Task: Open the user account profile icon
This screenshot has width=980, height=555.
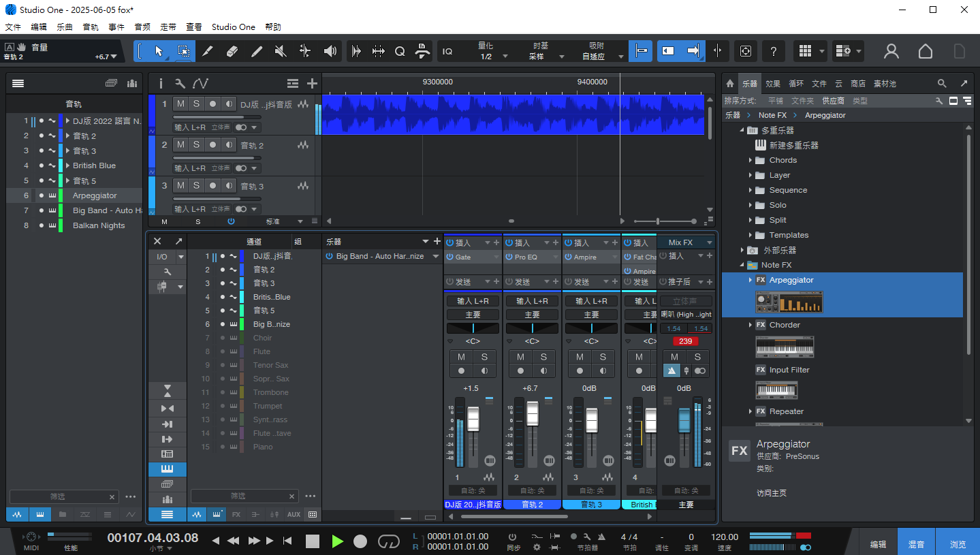Action: pos(891,51)
